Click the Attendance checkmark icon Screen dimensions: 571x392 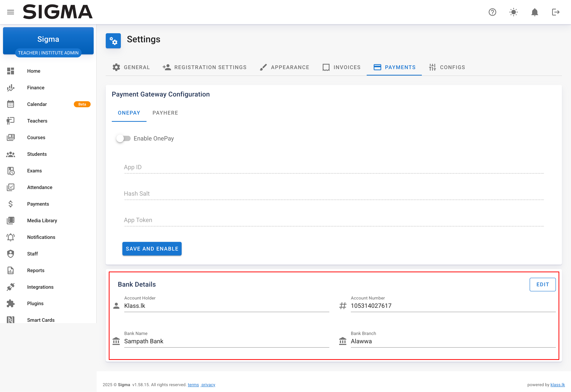coord(11,187)
